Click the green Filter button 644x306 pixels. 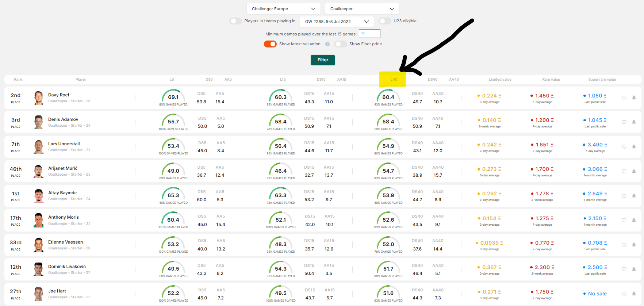pos(323,60)
